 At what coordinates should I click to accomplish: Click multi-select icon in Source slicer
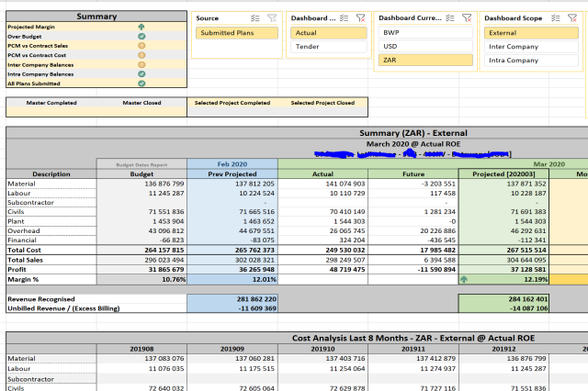(255, 18)
